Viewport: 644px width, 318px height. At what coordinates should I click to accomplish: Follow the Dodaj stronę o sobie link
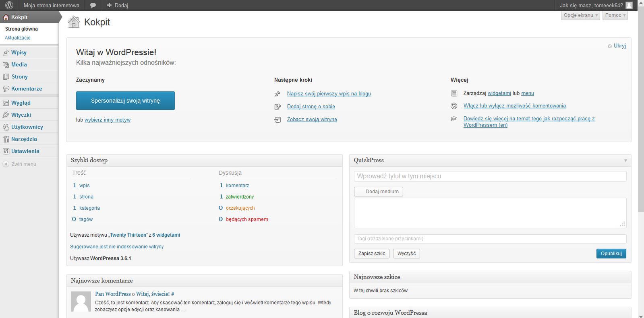point(311,107)
